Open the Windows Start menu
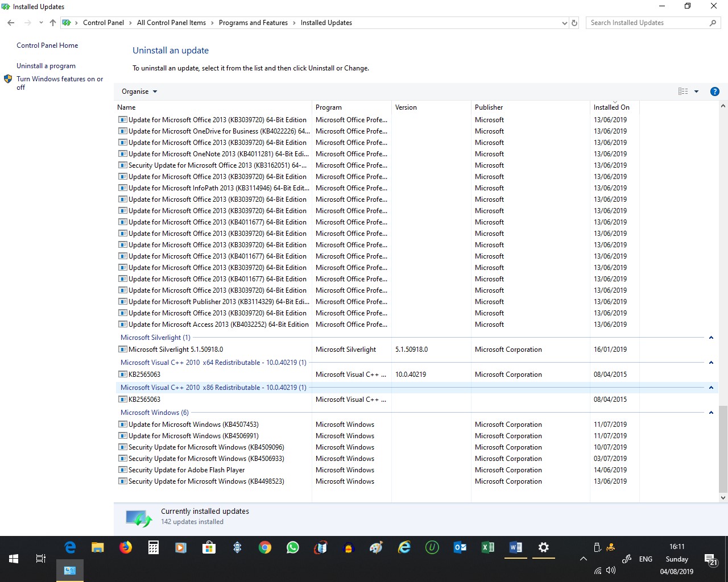This screenshot has height=582, width=728. [x=14, y=559]
